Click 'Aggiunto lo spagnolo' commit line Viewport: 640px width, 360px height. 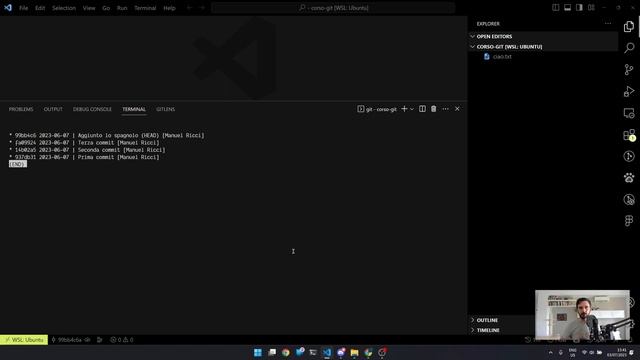tap(107, 135)
